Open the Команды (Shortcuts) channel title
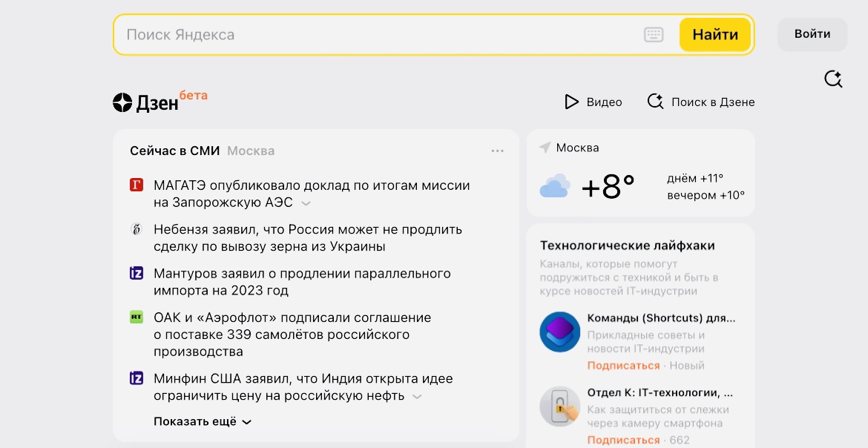Image resolution: width=868 pixels, height=448 pixels. tap(662, 318)
